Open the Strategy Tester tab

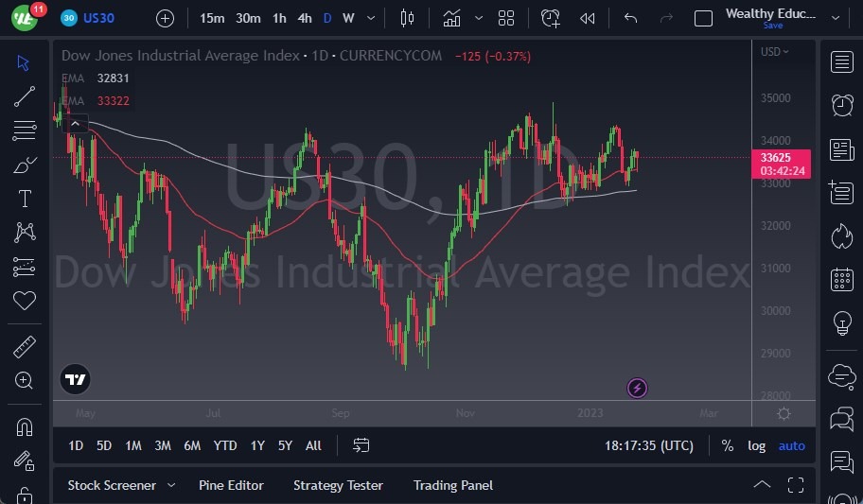(338, 485)
